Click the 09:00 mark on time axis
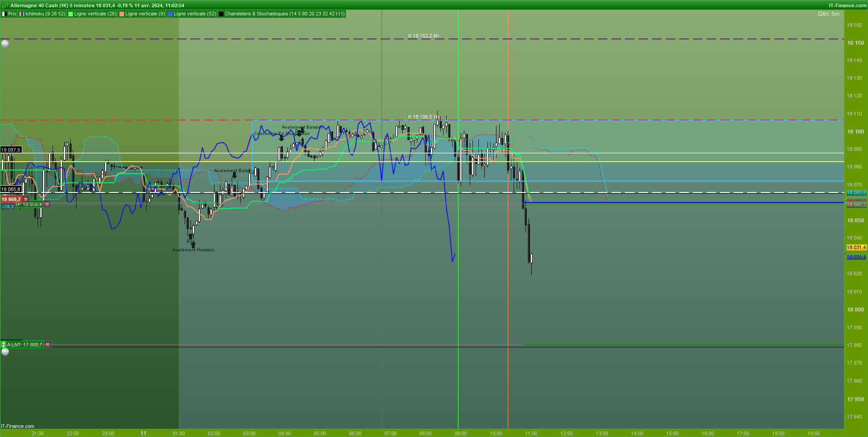The image size is (868, 437). tap(461, 433)
